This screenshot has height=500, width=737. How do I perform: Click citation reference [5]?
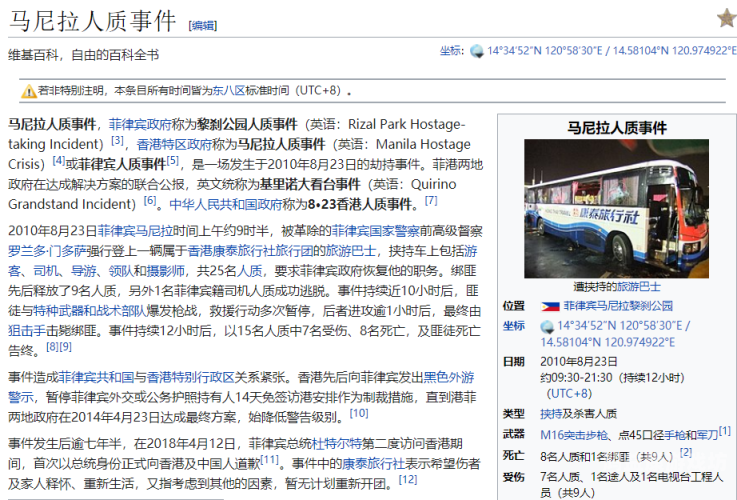(172, 160)
